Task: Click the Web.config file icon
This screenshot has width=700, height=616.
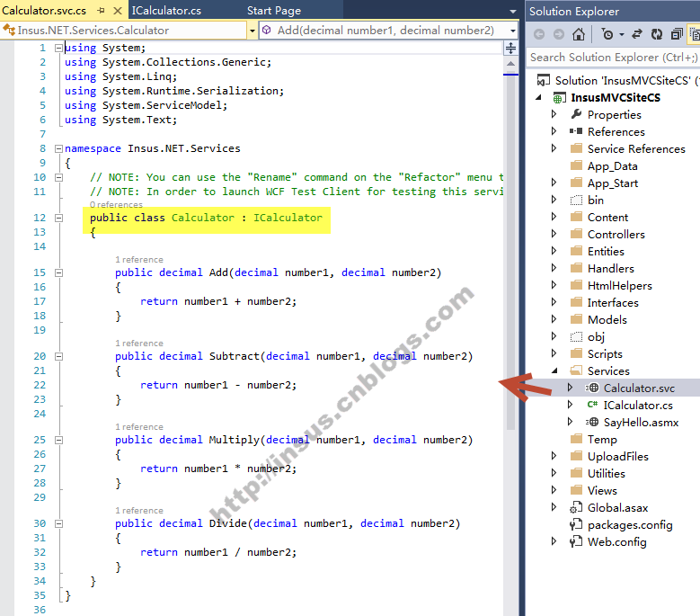Action: 576,541
